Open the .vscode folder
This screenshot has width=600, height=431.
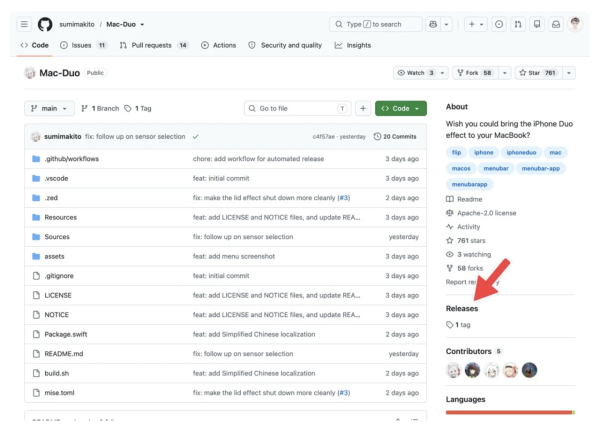pyautogui.click(x=56, y=178)
